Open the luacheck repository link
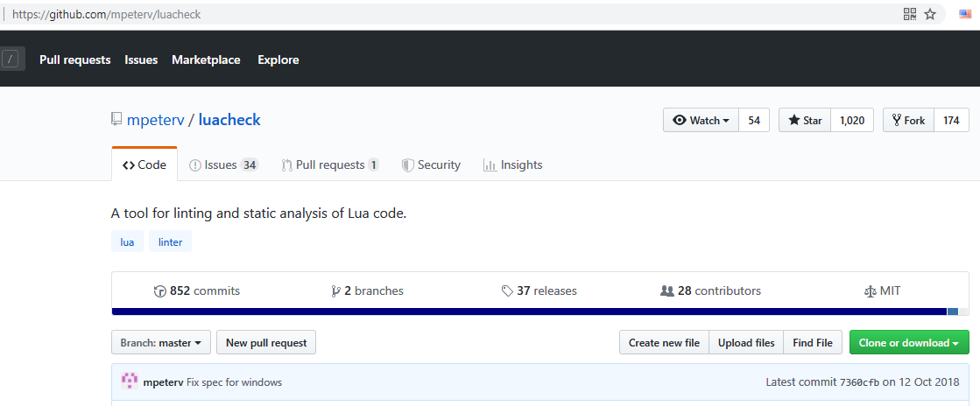This screenshot has height=406, width=980. (x=229, y=120)
